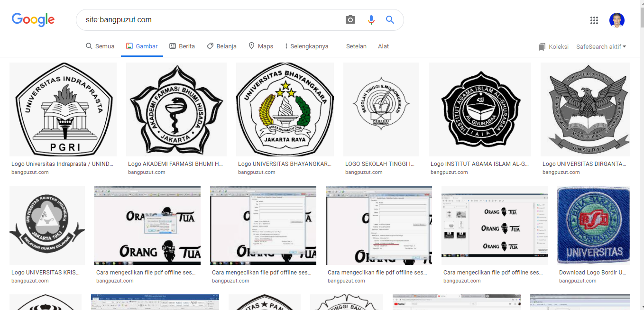The height and width of the screenshot is (310, 644).
Task: Click 'Logo AKADEMI FARMASI BHUMI H...' title
Action: 175,164
